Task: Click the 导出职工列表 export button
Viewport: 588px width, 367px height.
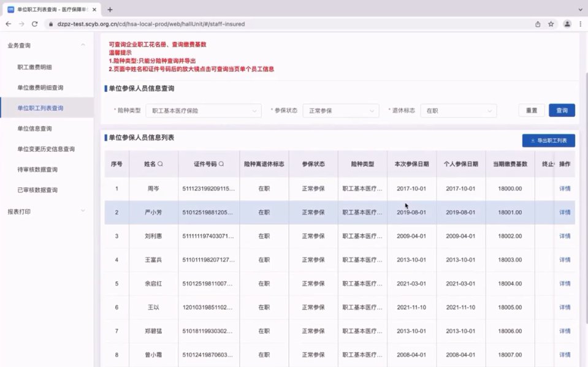Action: point(548,141)
